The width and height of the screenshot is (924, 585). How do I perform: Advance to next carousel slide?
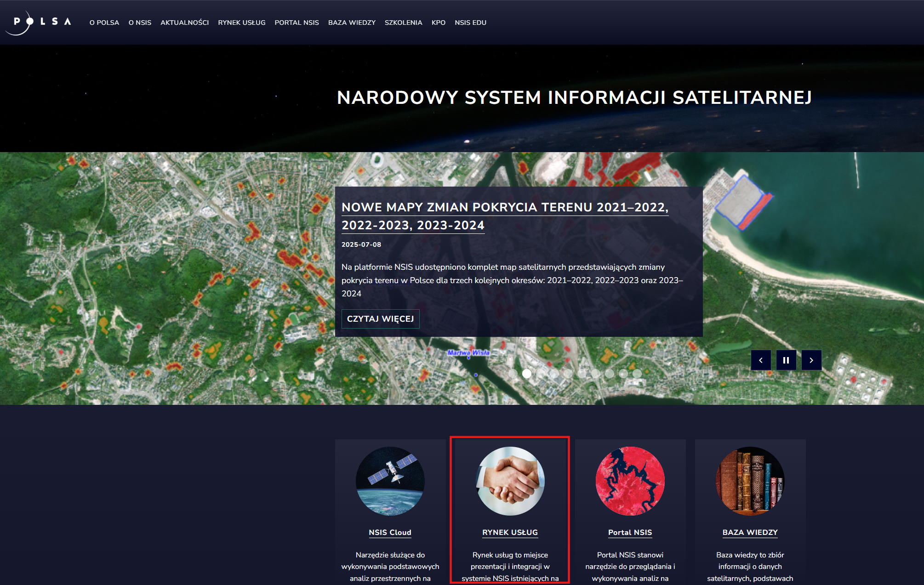tap(811, 360)
